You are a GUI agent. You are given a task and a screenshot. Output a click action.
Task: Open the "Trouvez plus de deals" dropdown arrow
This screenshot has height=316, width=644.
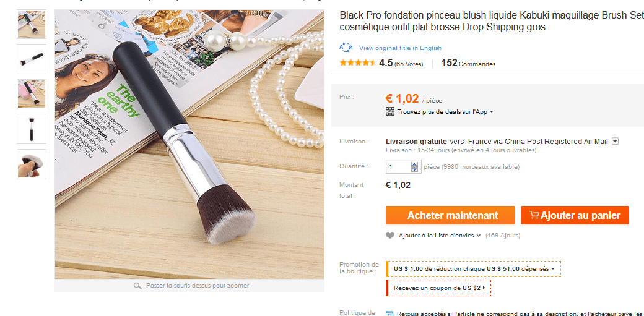pos(492,112)
